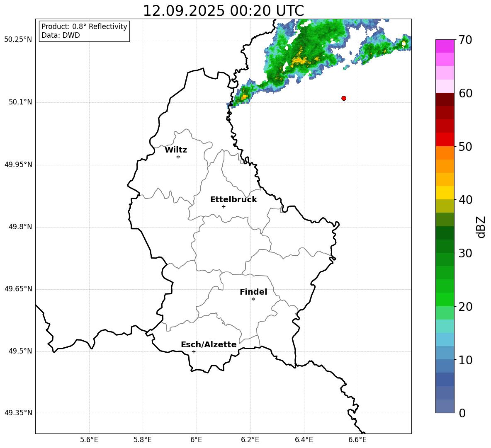491x448 pixels.
Task: Click the 20 tick on colorbar
Action: (x=465, y=307)
